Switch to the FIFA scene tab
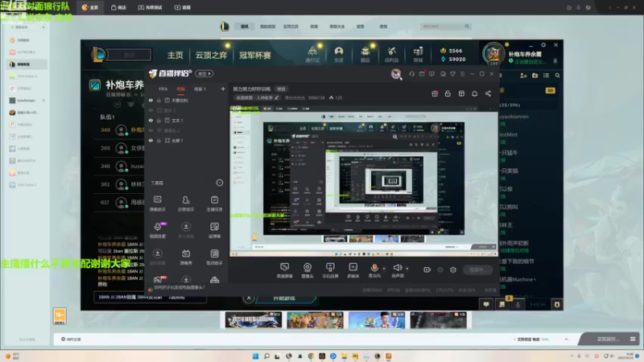The height and width of the screenshot is (362, 644). pos(163,89)
